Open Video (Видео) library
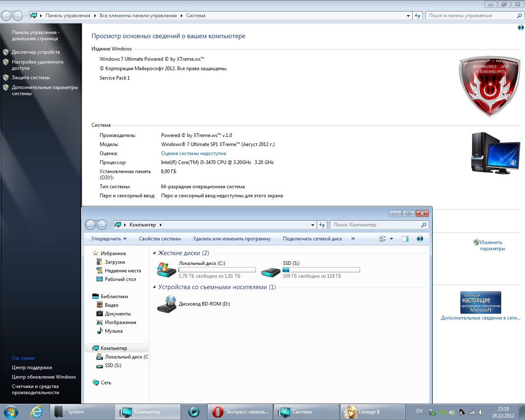 (112, 305)
